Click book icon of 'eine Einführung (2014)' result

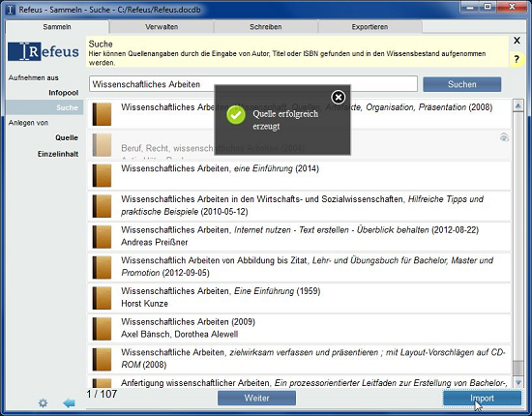point(102,175)
